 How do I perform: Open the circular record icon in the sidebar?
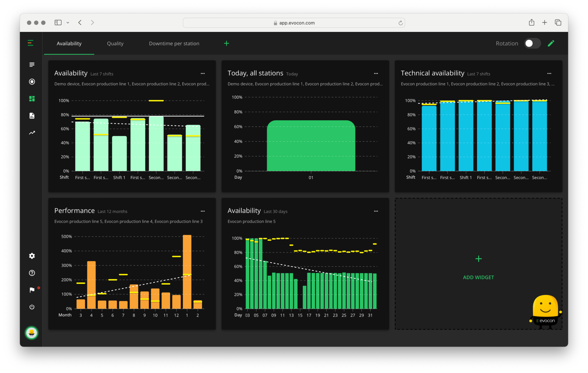tap(32, 81)
